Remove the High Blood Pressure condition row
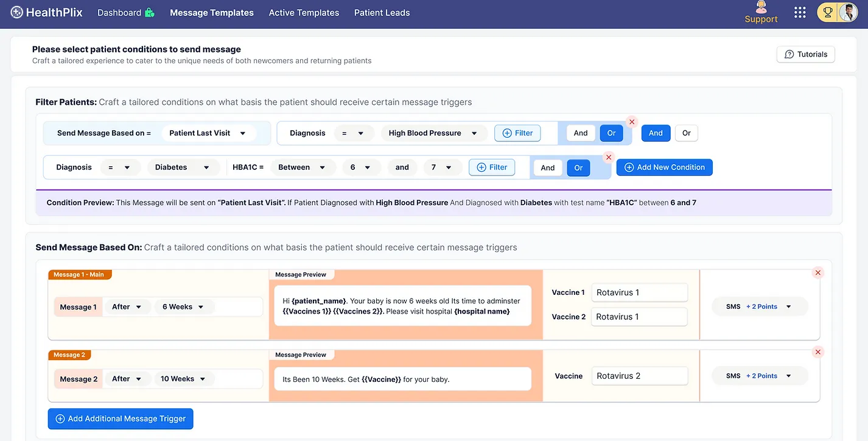 tap(632, 122)
